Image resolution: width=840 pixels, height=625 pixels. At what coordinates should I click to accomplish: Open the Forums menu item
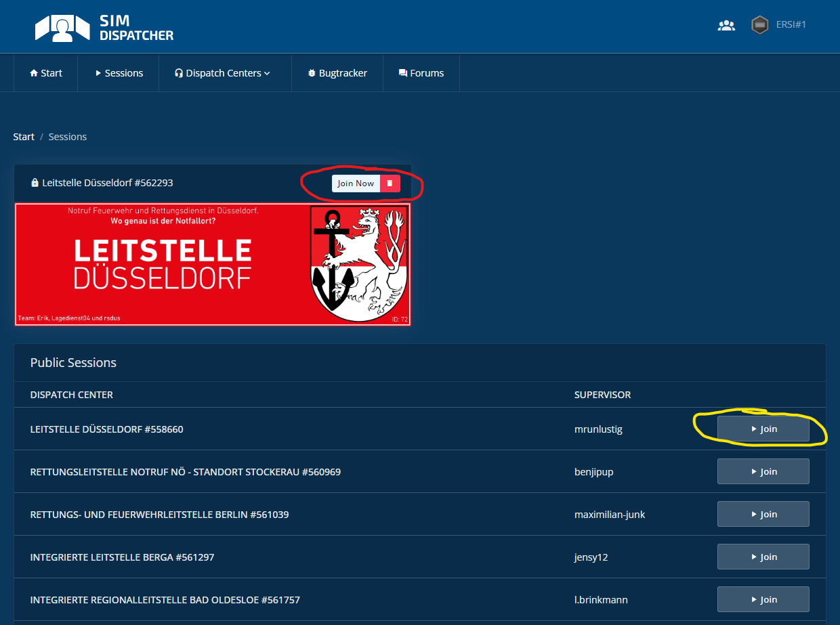[421, 73]
